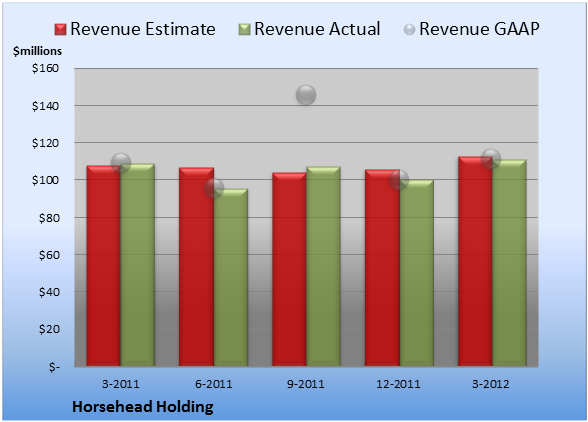Select the 'Revenue Actual' legend label

317,29
